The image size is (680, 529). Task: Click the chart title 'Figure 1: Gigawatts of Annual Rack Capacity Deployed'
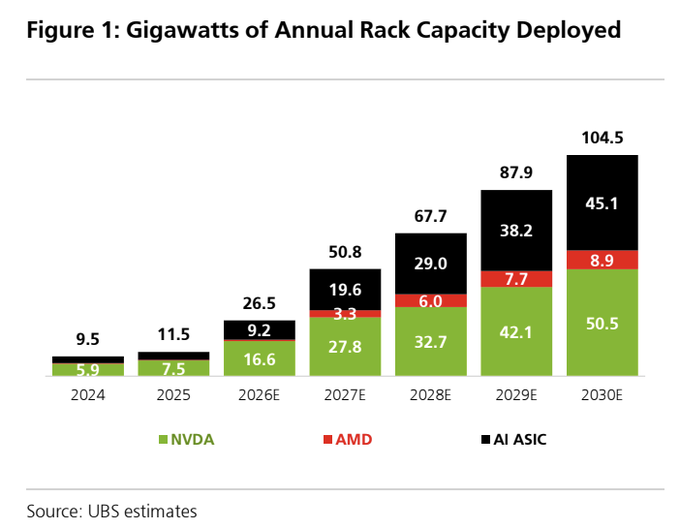pos(324,31)
